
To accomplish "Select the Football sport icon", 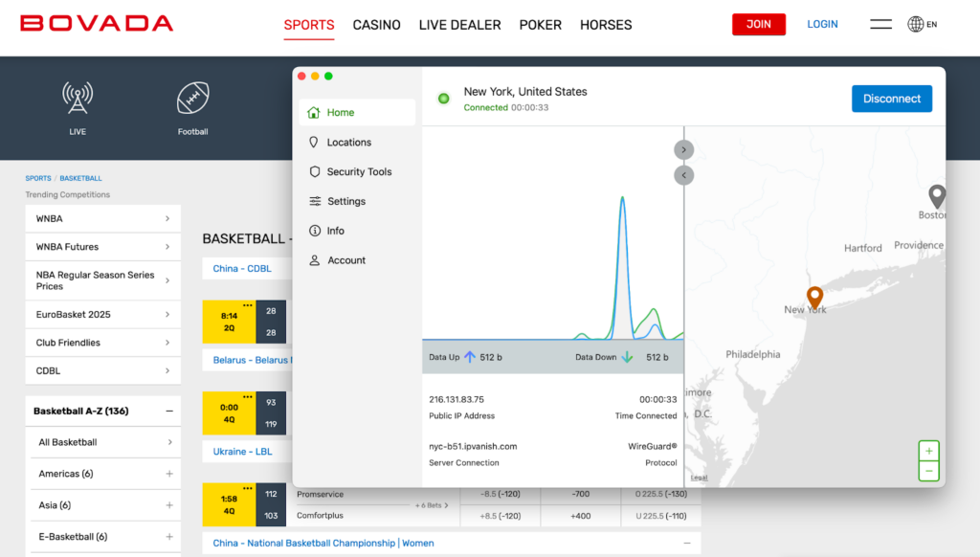I will 192,99.
